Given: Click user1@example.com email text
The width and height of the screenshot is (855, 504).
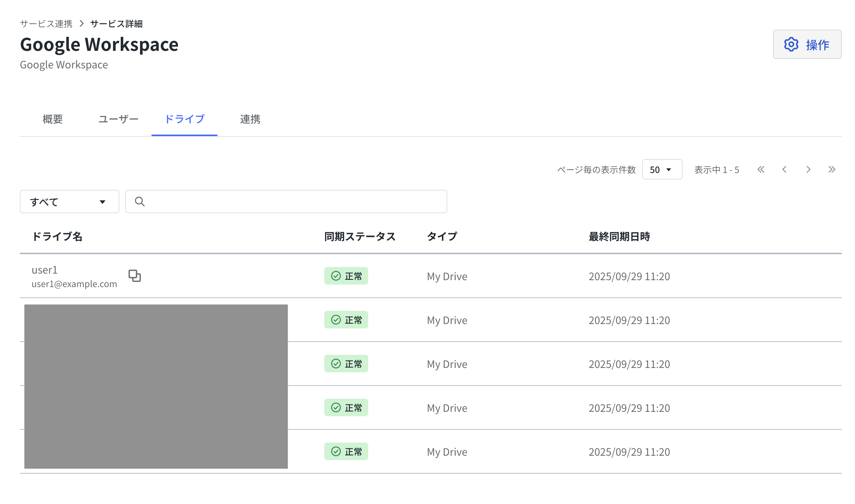Looking at the screenshot, I should tap(74, 284).
